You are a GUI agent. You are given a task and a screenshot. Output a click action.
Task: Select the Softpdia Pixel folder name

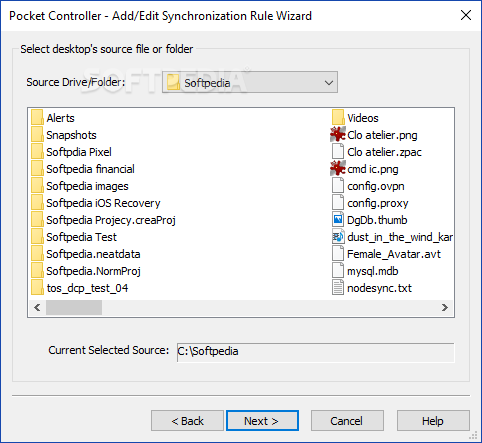[x=79, y=152]
